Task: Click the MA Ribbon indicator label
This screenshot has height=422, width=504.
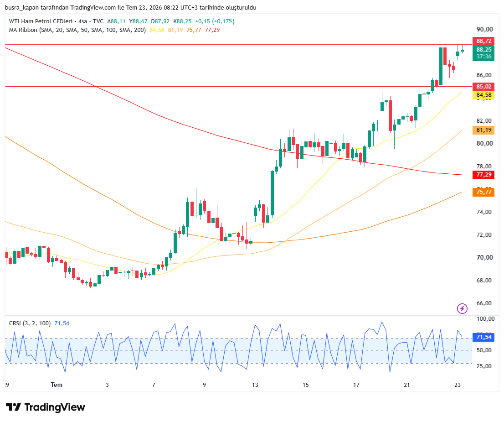Action: [x=77, y=30]
